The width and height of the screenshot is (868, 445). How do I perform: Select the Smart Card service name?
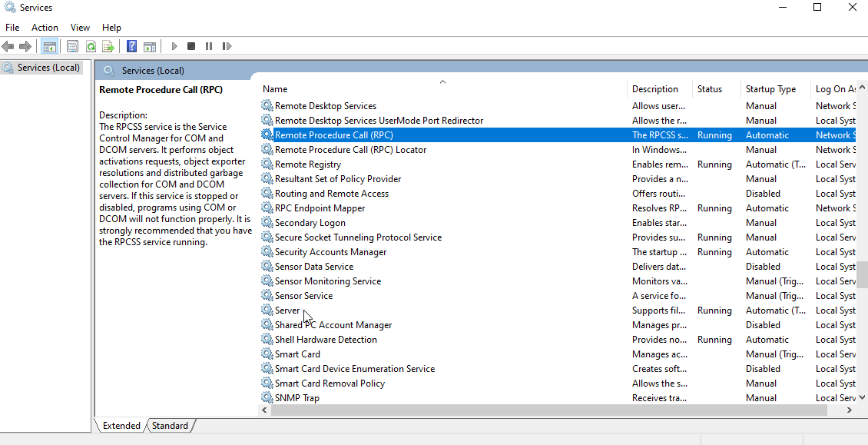click(x=297, y=354)
